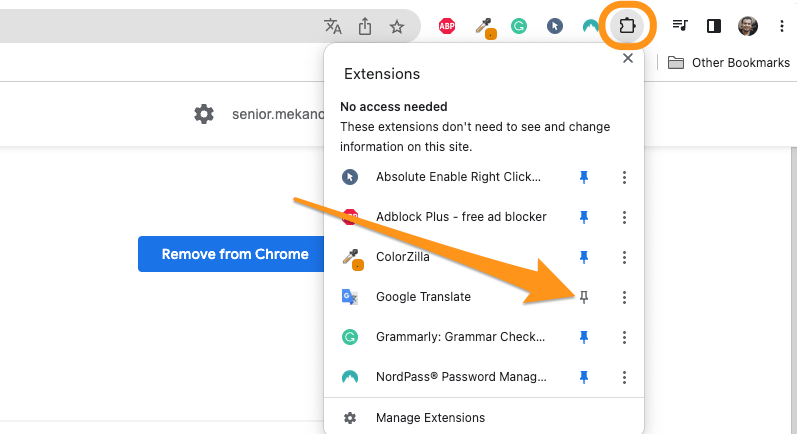This screenshot has width=797, height=434.
Task: Open Other Bookmarks folder
Action: pyautogui.click(x=729, y=63)
